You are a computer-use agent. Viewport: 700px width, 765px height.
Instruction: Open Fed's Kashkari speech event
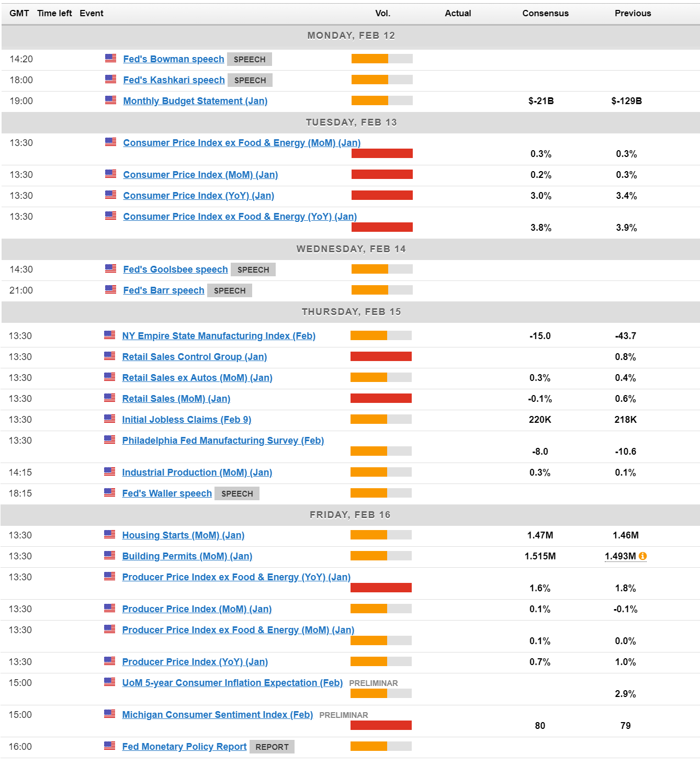(x=174, y=80)
